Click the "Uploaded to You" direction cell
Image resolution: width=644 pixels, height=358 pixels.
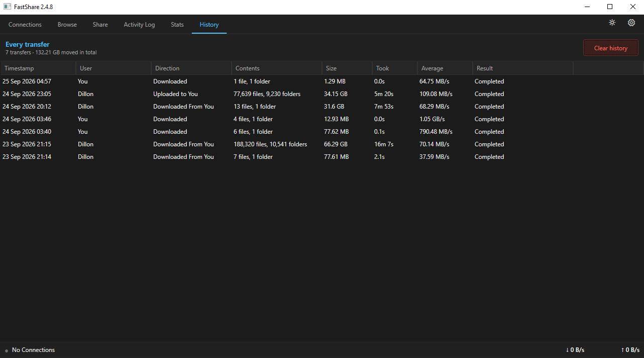click(175, 94)
